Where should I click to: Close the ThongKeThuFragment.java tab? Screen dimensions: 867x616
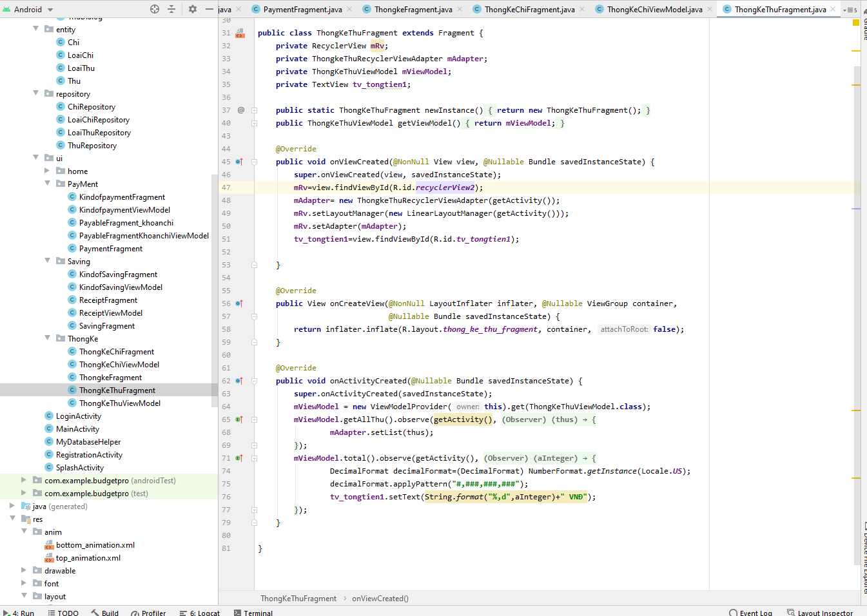[x=833, y=9]
